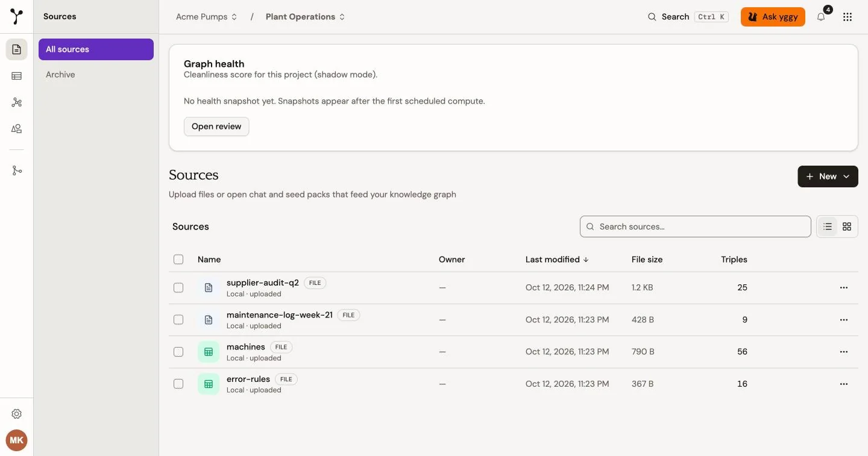Click into the Search sources field

695,226
